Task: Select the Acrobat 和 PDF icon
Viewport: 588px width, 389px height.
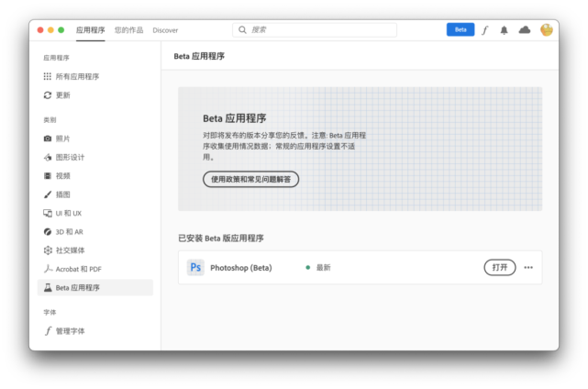Action: coord(48,269)
